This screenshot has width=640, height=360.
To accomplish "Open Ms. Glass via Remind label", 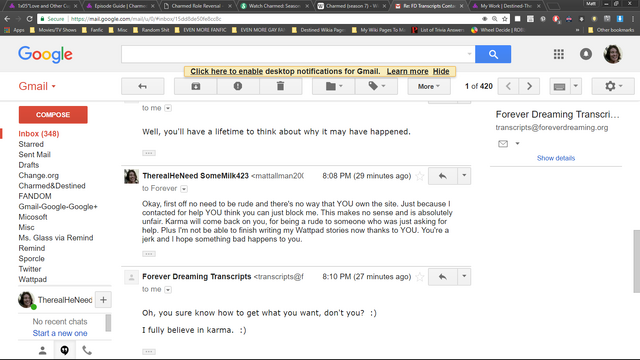I will (x=56, y=238).
